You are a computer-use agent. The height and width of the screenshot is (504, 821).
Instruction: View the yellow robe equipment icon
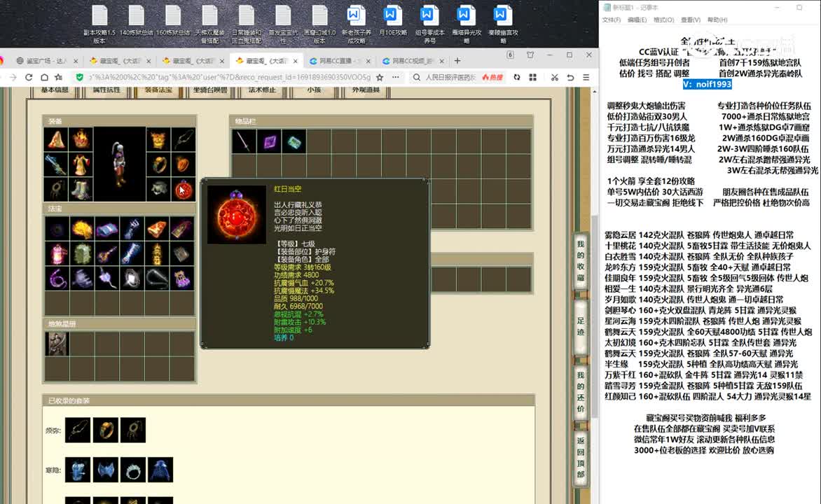(81, 164)
